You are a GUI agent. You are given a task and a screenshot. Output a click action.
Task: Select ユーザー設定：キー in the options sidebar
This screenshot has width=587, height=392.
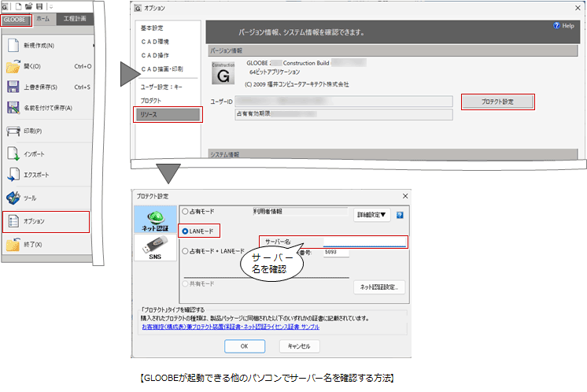point(161,87)
